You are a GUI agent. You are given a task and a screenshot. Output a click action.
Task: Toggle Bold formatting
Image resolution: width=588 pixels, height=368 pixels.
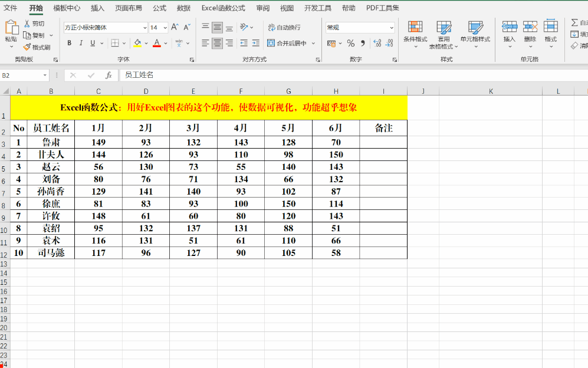coord(70,43)
